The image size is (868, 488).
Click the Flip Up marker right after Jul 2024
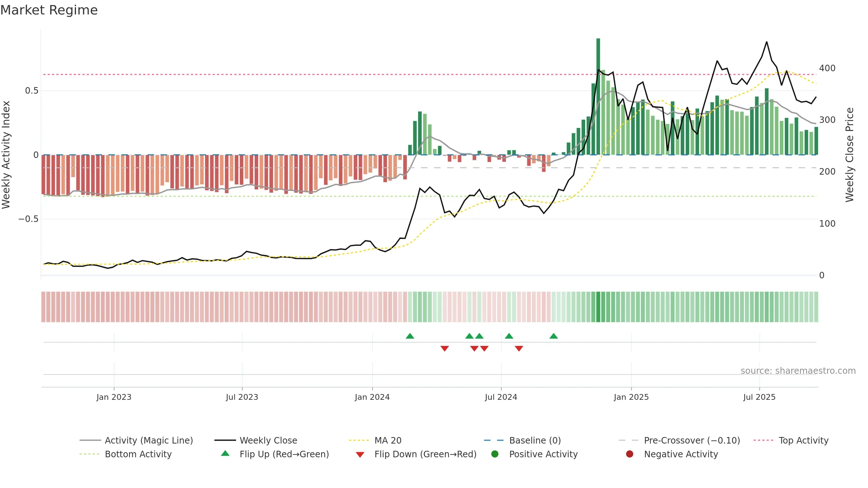click(509, 336)
